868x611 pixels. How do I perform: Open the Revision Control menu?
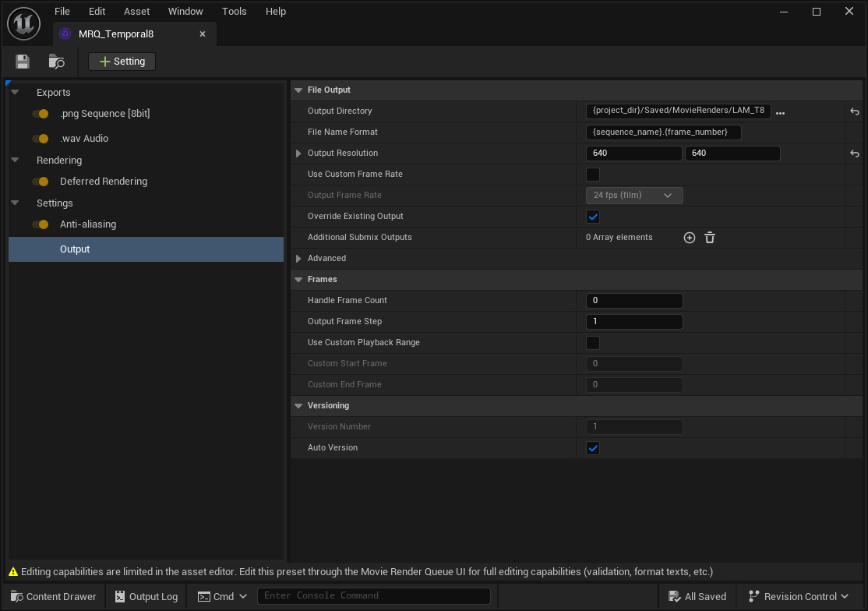tap(798, 597)
